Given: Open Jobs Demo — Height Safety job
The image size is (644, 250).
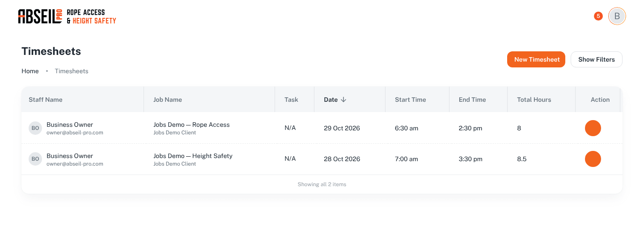Looking at the screenshot, I should click(193, 156).
